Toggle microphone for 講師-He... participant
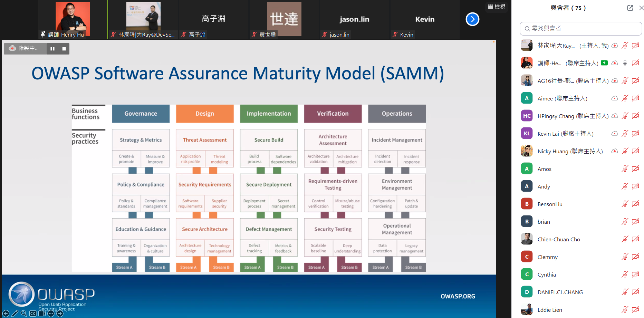 625,63
